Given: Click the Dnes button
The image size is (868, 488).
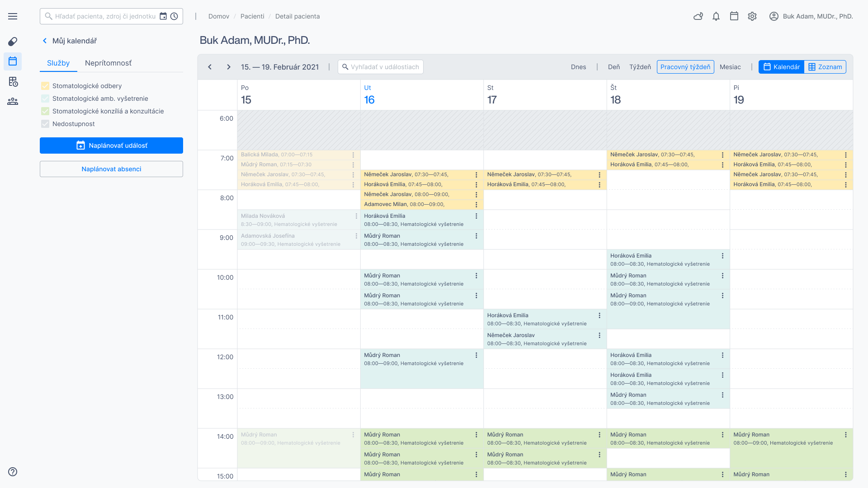Looking at the screenshot, I should [578, 67].
